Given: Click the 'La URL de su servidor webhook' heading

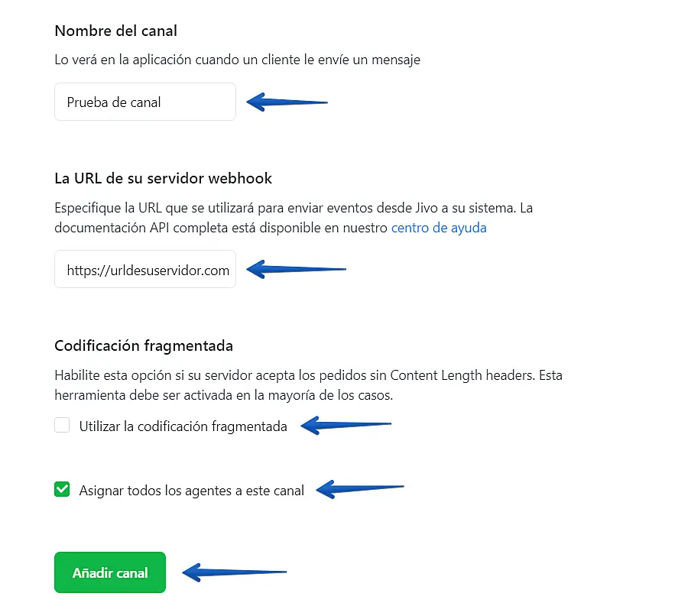Looking at the screenshot, I should pyautogui.click(x=163, y=178).
